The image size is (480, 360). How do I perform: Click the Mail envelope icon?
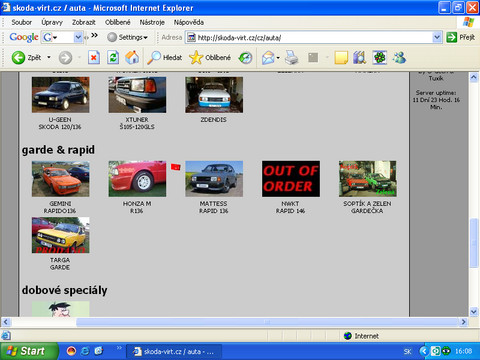pyautogui.click(x=268, y=58)
